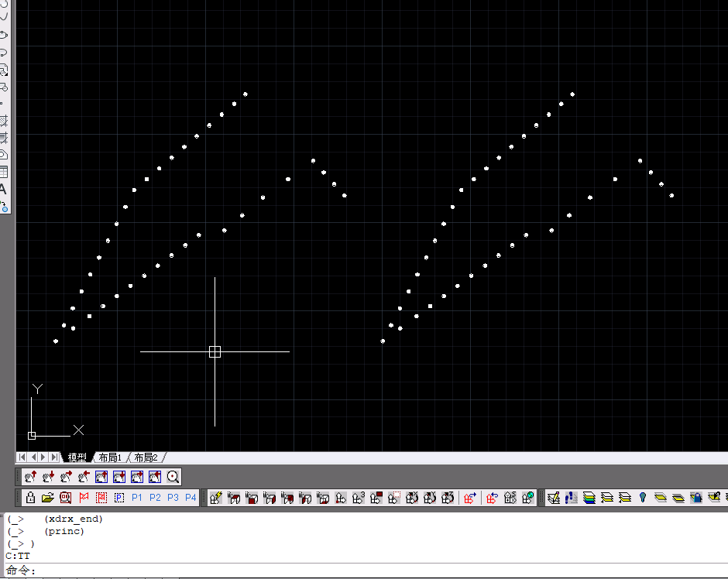The height and width of the screenshot is (579, 728).
Task: Click the 命令: command line input
Action: coord(367,570)
